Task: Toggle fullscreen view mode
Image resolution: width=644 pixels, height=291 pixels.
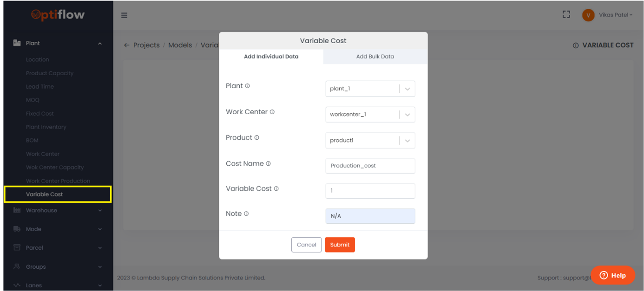Action: [566, 14]
